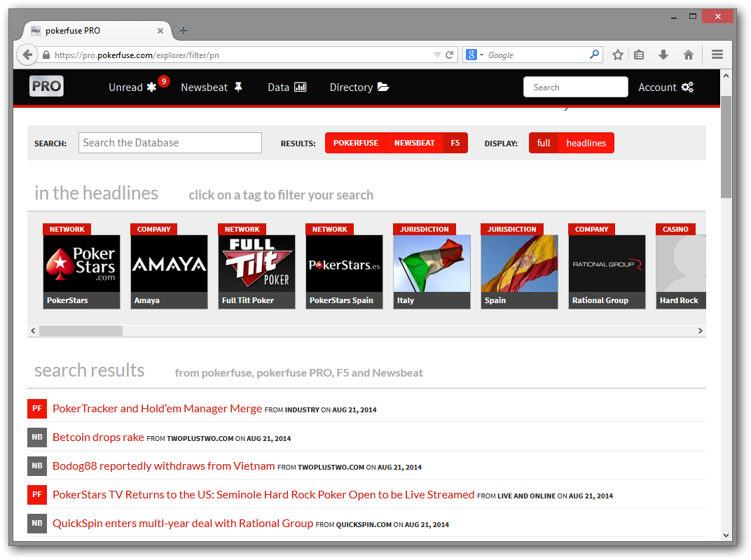Open the Data menu item
This screenshot has height=560, width=751.
tap(287, 87)
